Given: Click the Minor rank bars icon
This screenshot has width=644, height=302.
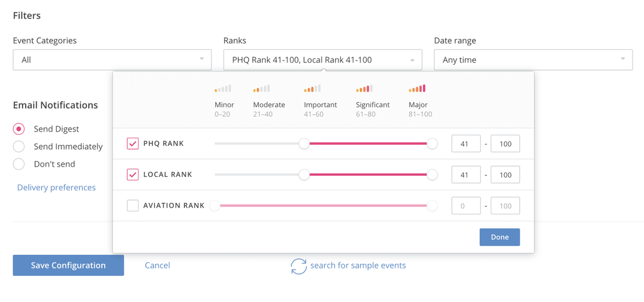Looking at the screenshot, I should click(x=223, y=88).
